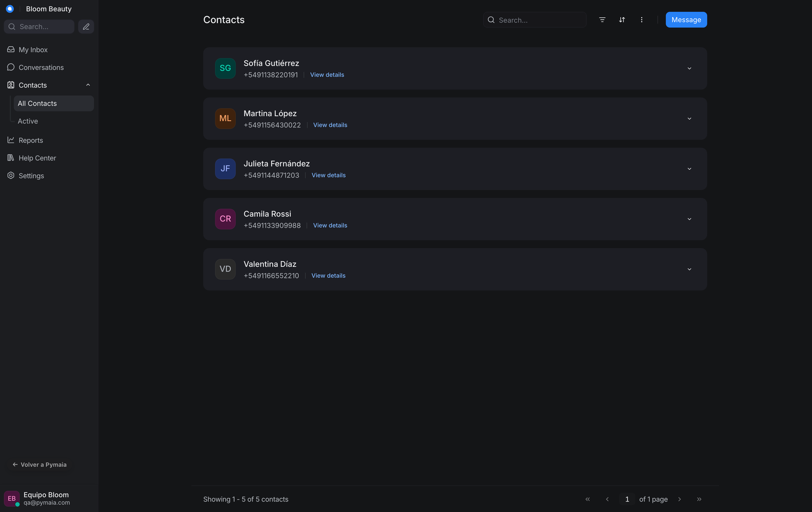Click phone number +5491138220191
Screen dimensions: 812x512
pos(271,75)
